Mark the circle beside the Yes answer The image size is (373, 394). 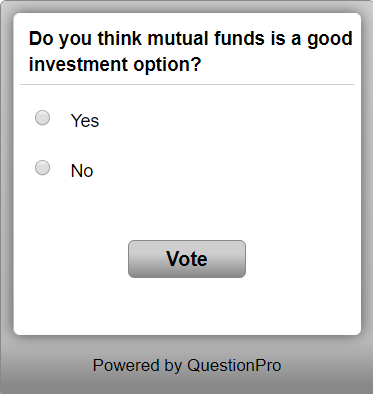click(x=42, y=118)
